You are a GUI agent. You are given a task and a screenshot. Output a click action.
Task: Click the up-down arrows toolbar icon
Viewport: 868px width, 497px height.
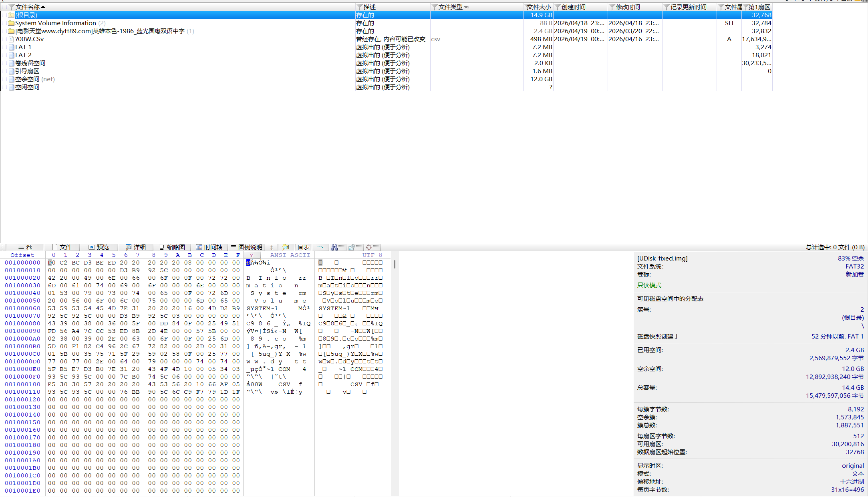[272, 247]
